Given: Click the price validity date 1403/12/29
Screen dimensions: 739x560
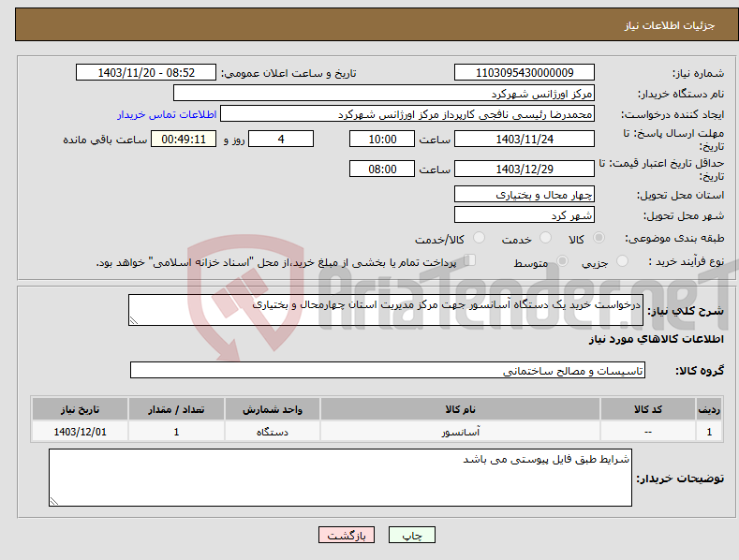Looking at the screenshot, I should (525, 169).
